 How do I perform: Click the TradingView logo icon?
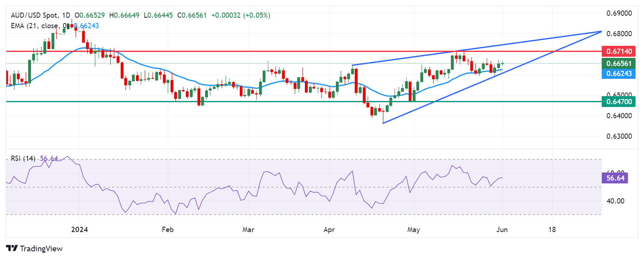11,249
